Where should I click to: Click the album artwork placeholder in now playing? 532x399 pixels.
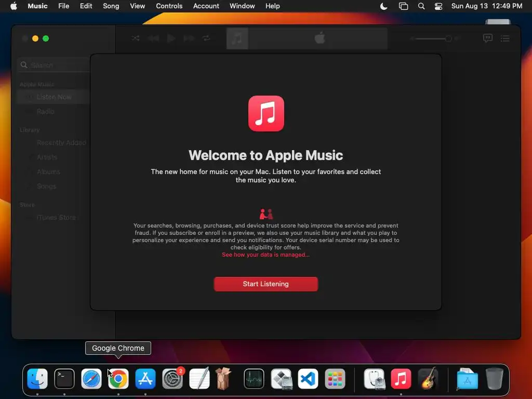[x=237, y=38]
